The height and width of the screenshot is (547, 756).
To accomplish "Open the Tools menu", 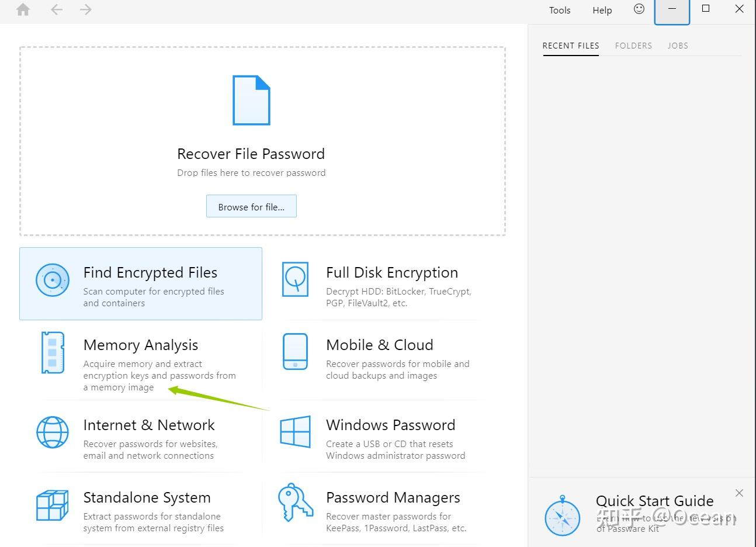I will tap(560, 10).
